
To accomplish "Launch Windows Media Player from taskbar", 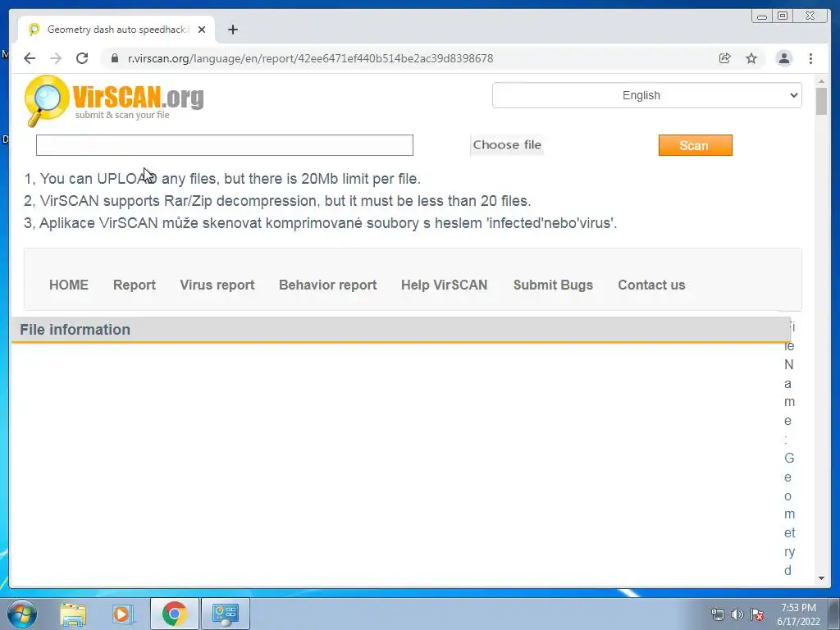I will click(x=122, y=614).
